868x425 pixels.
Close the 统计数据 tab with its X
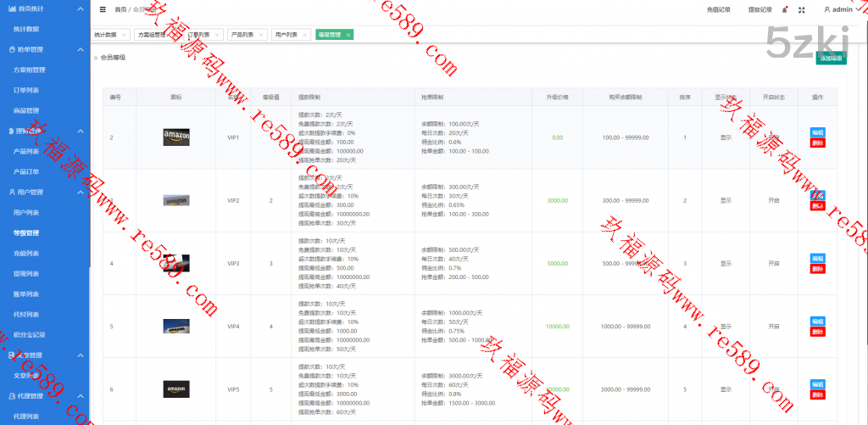point(124,35)
